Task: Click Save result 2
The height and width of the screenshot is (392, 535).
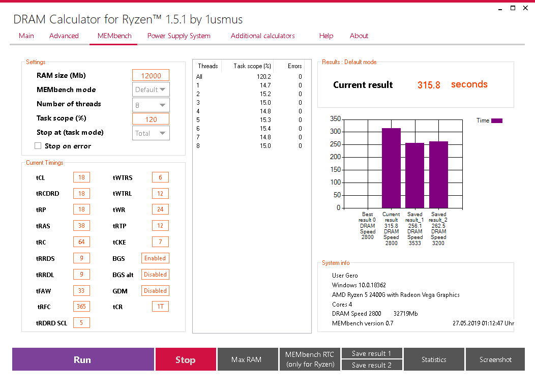Action: (x=372, y=365)
